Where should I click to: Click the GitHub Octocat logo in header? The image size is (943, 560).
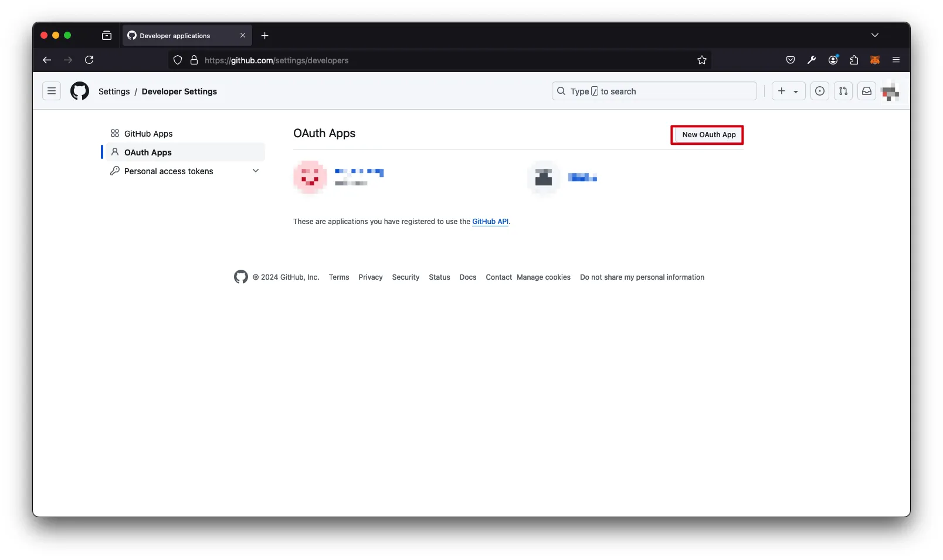pos(80,91)
